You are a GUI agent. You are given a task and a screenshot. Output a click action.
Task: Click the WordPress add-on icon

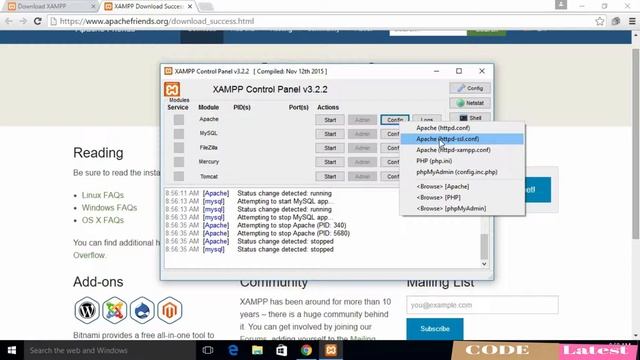click(x=87, y=310)
